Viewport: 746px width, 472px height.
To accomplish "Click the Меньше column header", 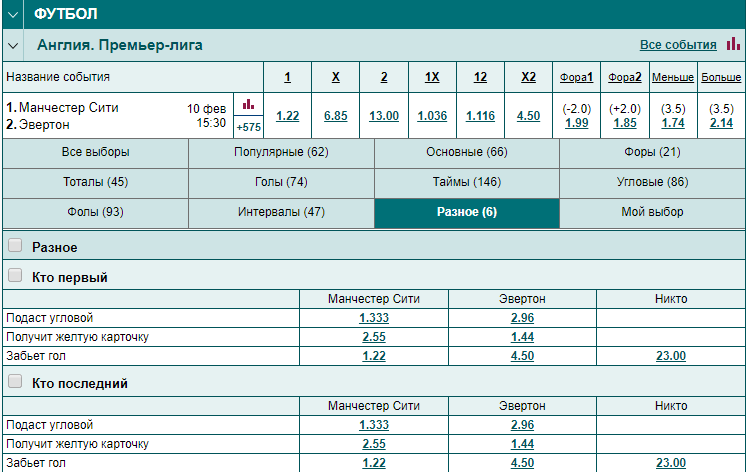I will 673,77.
